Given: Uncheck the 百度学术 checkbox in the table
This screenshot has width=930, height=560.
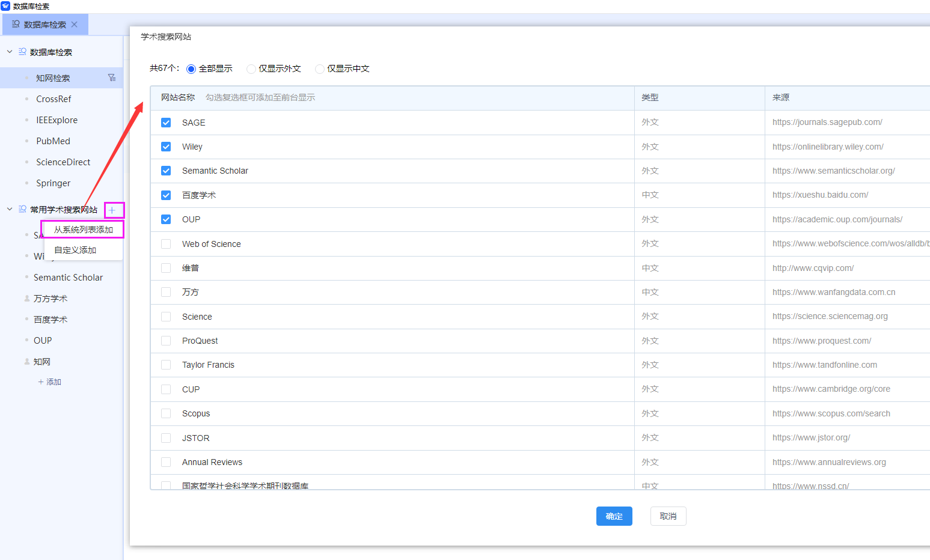Looking at the screenshot, I should coord(166,195).
